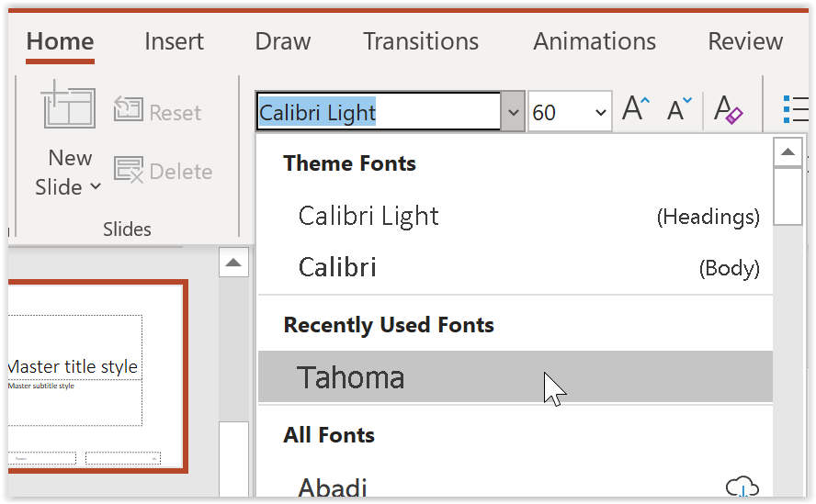This screenshot has width=816, height=504.
Task: Toggle the font name dropdown arrow
Action: point(513,112)
